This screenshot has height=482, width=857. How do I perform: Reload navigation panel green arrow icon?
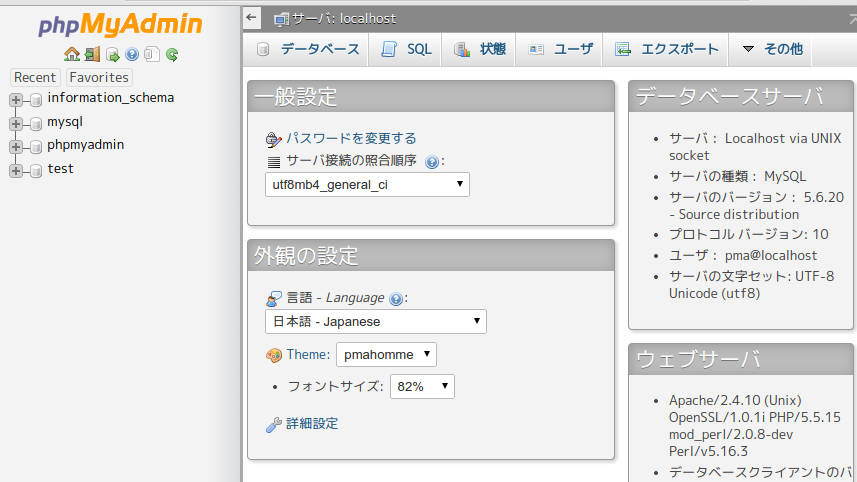(172, 54)
